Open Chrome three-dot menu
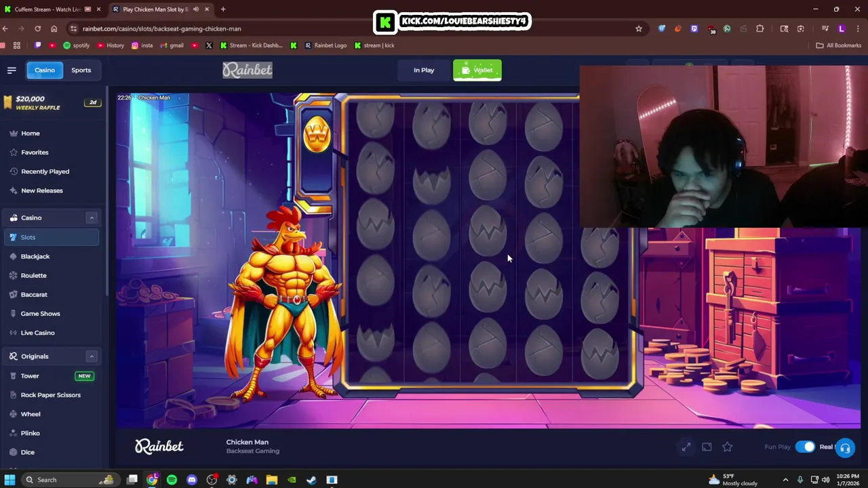This screenshot has height=488, width=868. (859, 28)
